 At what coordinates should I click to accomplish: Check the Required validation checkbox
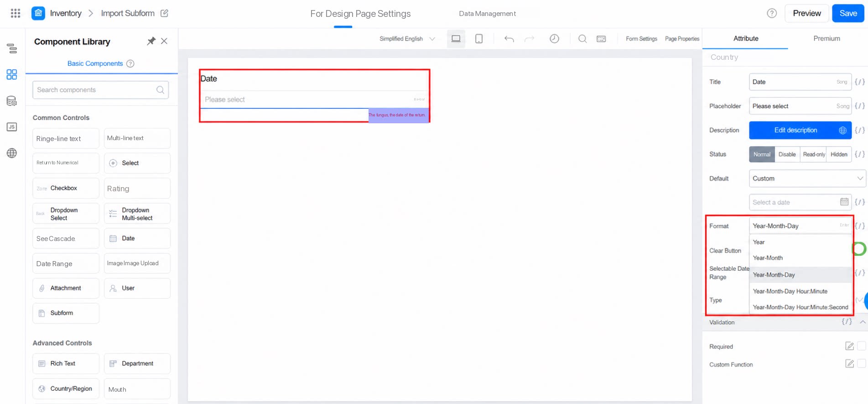(x=861, y=346)
